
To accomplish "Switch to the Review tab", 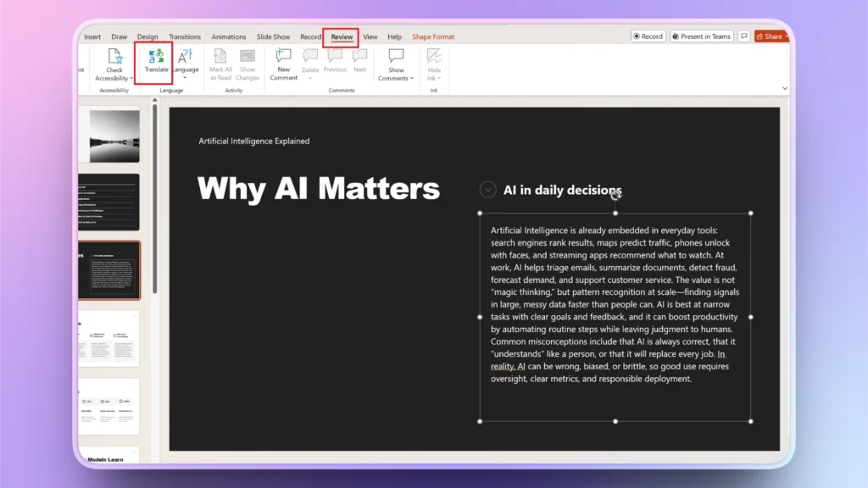I will 342,36.
